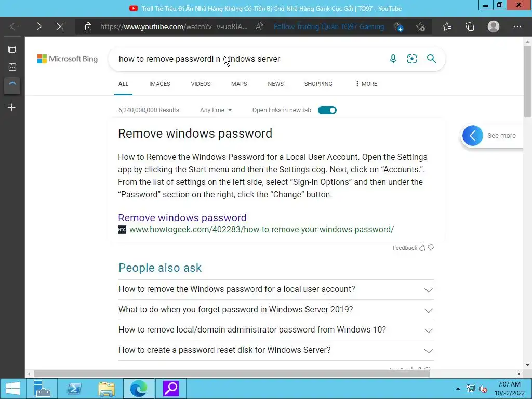Switch to VIDEOS tab
Image resolution: width=532 pixels, height=399 pixels.
201,84
